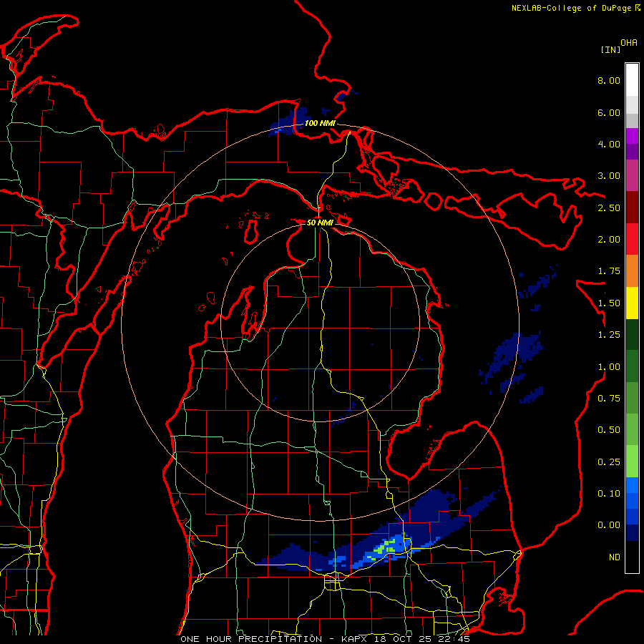Pick the green swatch beside 1.00

(632, 366)
